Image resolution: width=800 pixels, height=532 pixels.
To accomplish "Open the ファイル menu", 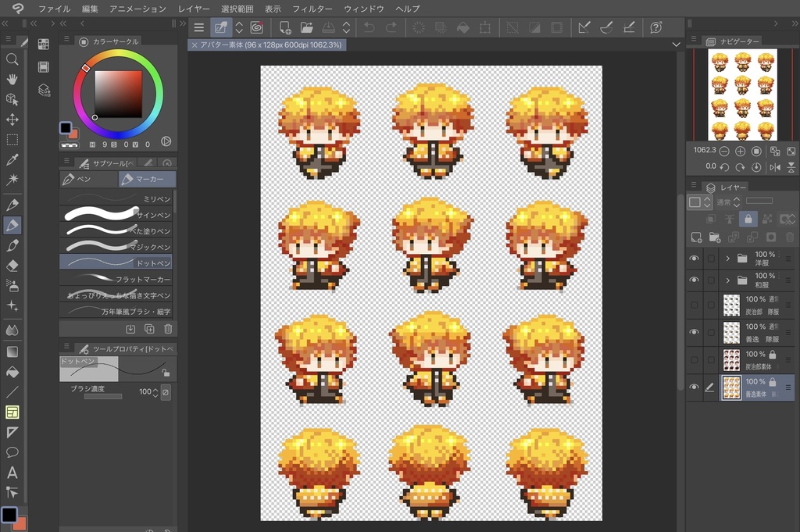I will coord(55,9).
